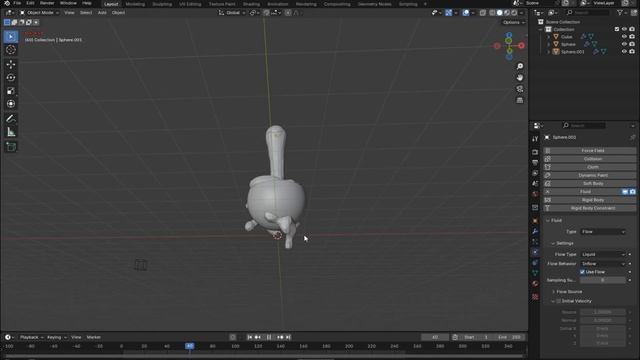Hide Sphere.001 in viewport via eye icon
This screenshot has height=360, width=640.
pyautogui.click(x=624, y=52)
